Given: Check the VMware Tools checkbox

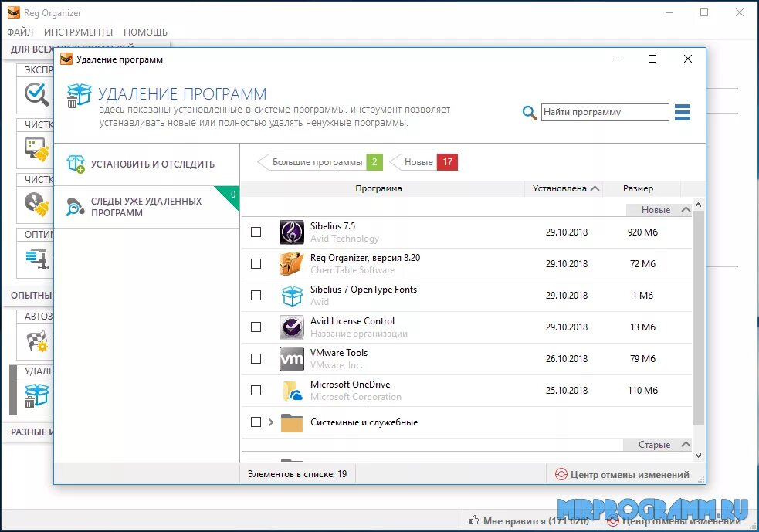Looking at the screenshot, I should click(x=256, y=359).
